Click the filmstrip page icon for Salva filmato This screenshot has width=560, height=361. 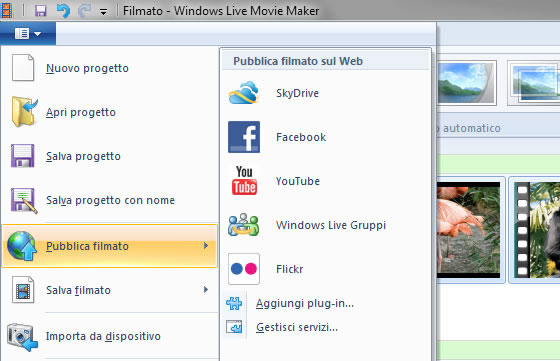coord(23,290)
